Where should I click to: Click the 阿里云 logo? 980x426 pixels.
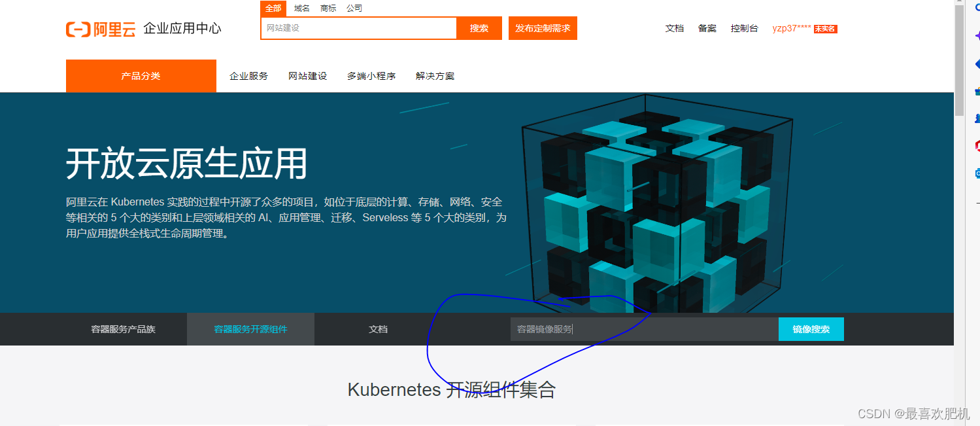click(100, 29)
